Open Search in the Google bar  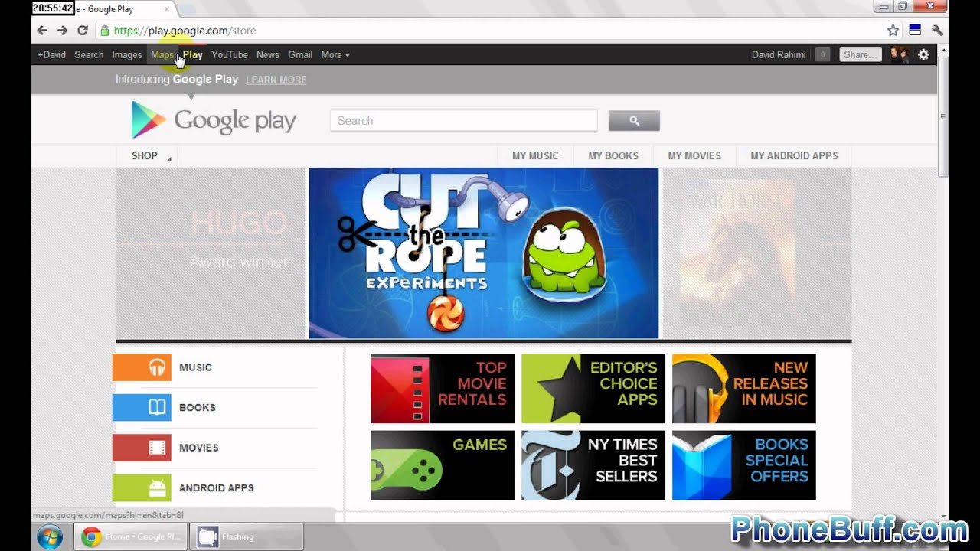click(x=89, y=54)
